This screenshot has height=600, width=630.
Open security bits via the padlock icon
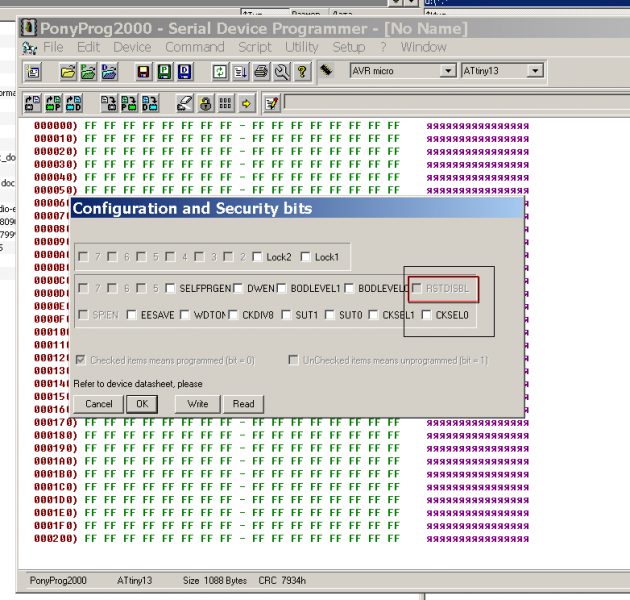(205, 103)
